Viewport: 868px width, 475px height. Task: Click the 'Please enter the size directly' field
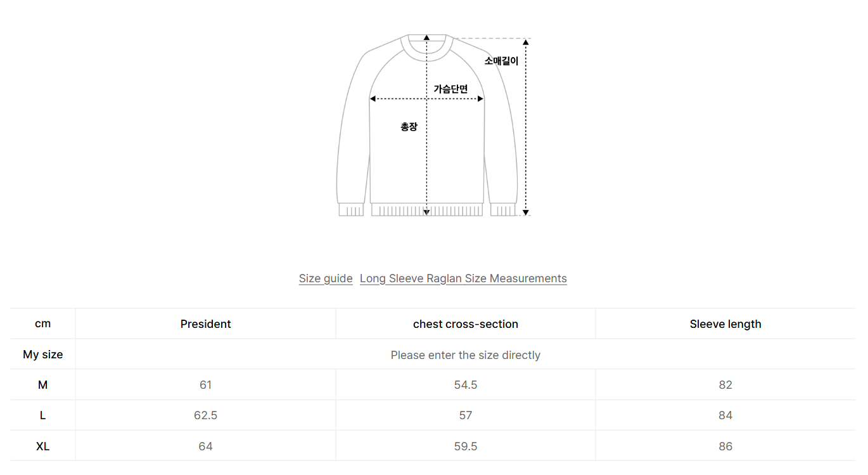click(x=465, y=355)
